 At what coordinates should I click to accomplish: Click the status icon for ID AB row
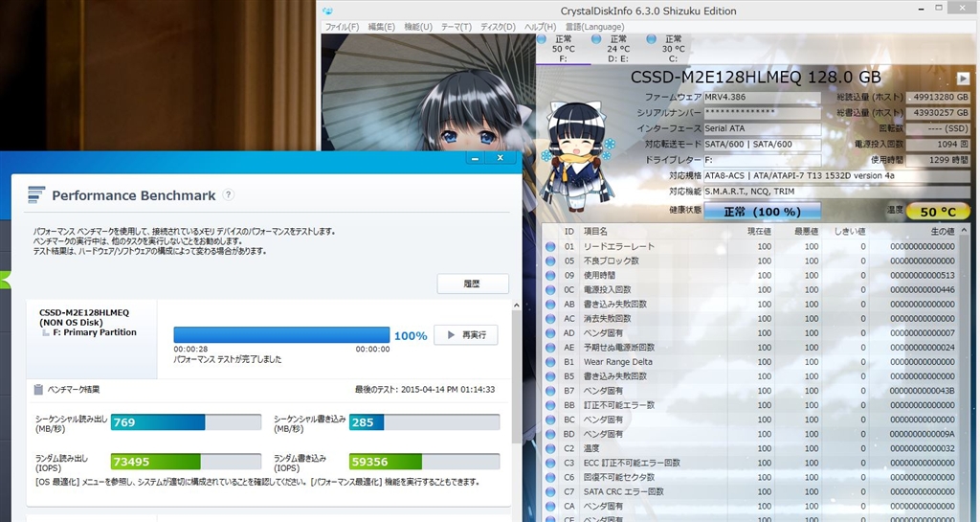click(x=550, y=305)
